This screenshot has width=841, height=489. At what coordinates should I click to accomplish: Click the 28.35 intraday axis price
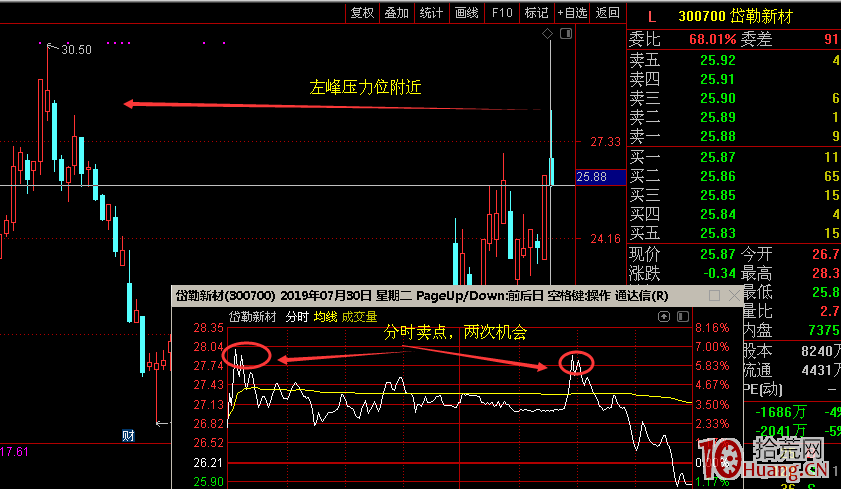[x=209, y=328]
